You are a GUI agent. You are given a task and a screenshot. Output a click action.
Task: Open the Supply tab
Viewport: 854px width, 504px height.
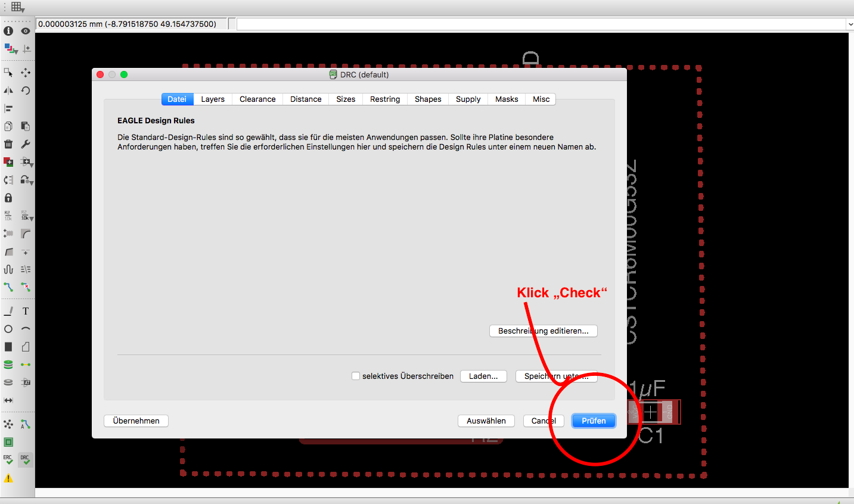point(468,99)
